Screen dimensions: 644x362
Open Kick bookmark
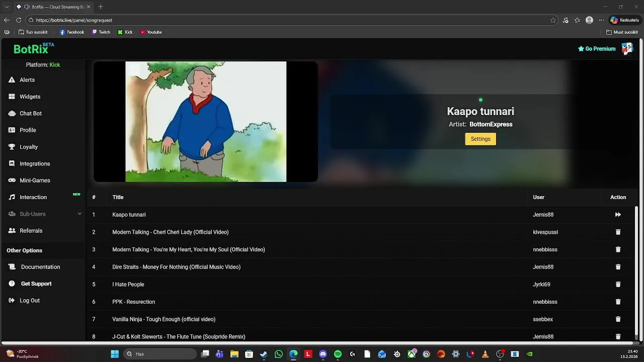pos(125,32)
